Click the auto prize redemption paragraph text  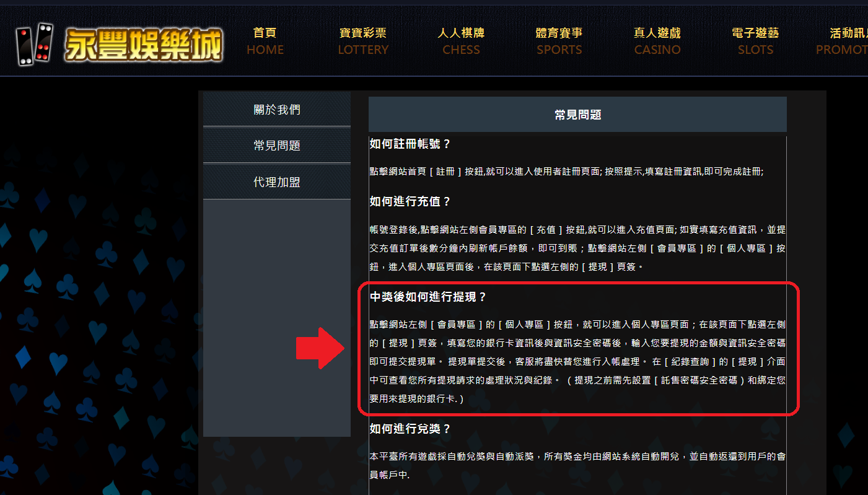click(577, 466)
